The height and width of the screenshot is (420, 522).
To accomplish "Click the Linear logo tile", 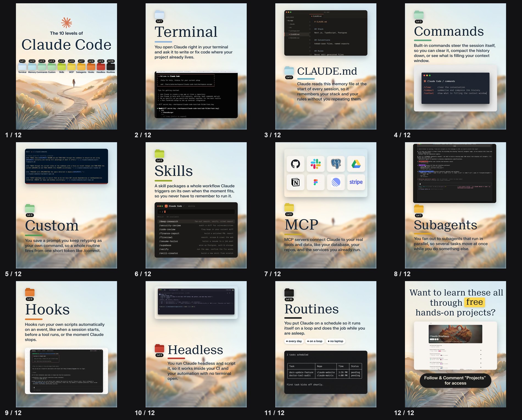I will (x=336, y=182).
